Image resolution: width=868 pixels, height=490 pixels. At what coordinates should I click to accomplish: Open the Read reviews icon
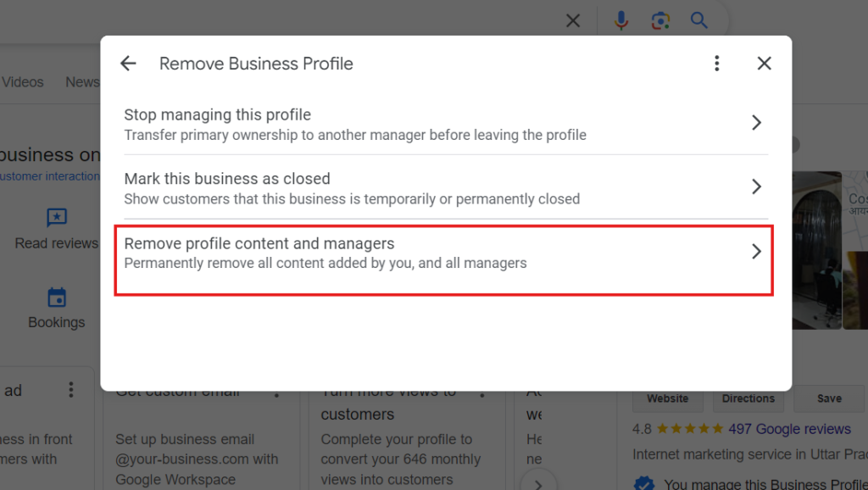(x=57, y=218)
